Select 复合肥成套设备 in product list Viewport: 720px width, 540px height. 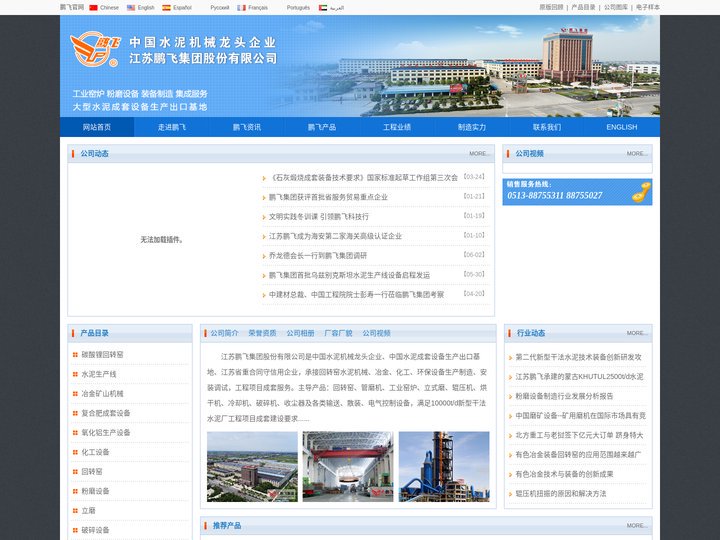pos(106,413)
